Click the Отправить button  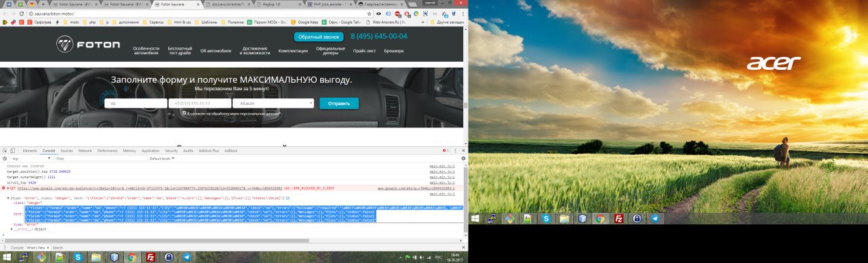(x=339, y=103)
